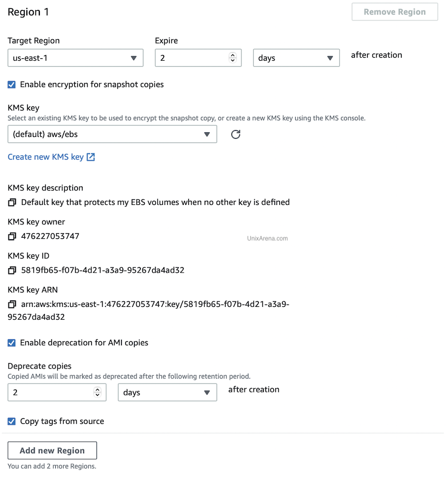Screen dimensions: 448x478
Task: Click Add new Region button
Action: (52, 450)
